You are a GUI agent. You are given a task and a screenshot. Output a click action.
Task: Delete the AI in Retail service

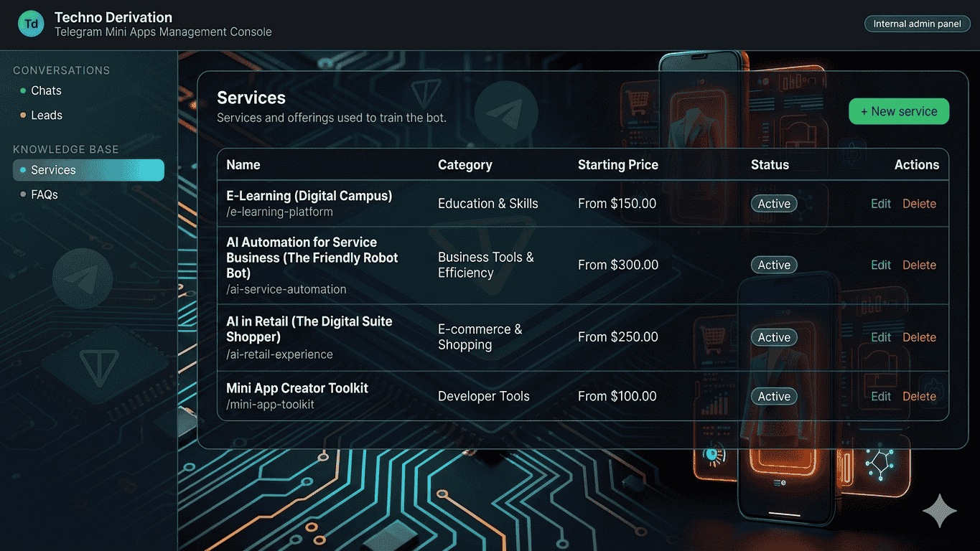point(919,337)
